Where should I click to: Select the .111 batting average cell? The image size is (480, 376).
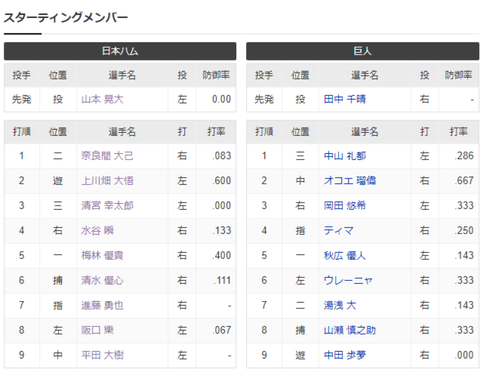coord(223,280)
